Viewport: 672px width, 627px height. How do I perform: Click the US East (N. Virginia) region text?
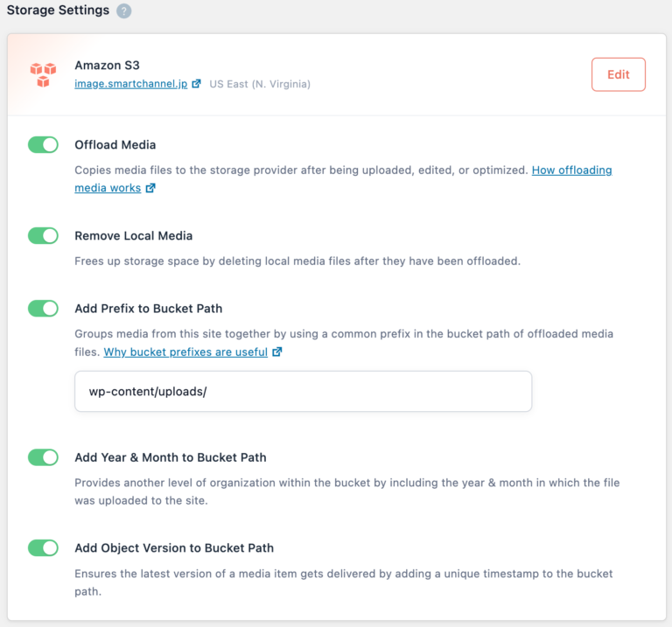(260, 84)
